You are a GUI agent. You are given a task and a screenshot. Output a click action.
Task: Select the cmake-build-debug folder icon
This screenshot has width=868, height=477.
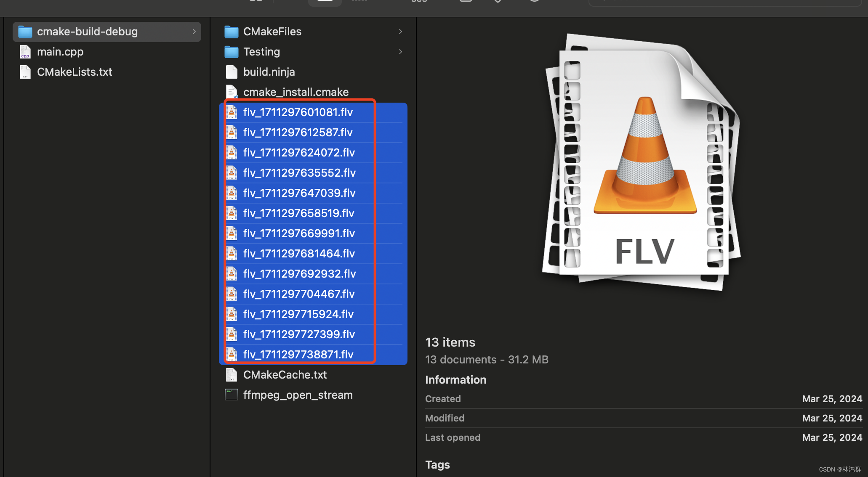(x=25, y=32)
